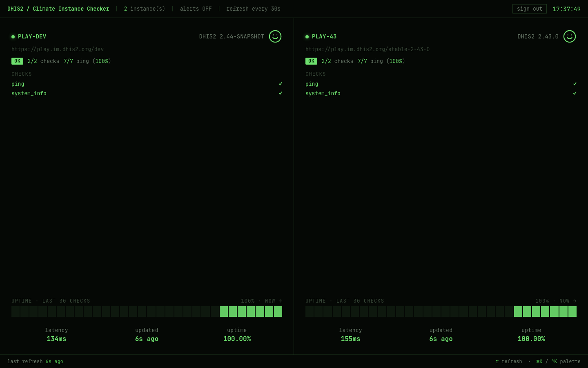Click the 155ms latency value
This screenshot has width=588, height=368.
[350, 339]
